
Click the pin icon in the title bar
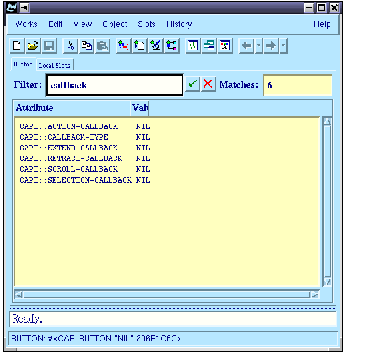(24, 7)
